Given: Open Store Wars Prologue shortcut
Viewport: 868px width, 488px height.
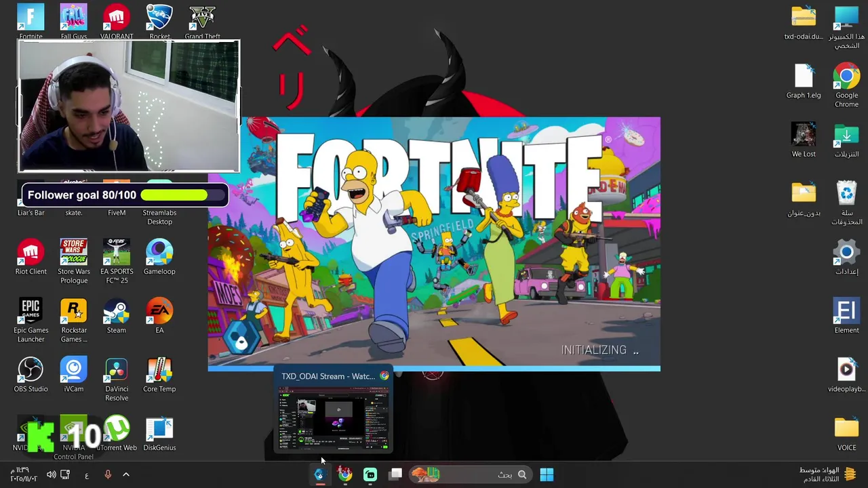Looking at the screenshot, I should click(73, 261).
